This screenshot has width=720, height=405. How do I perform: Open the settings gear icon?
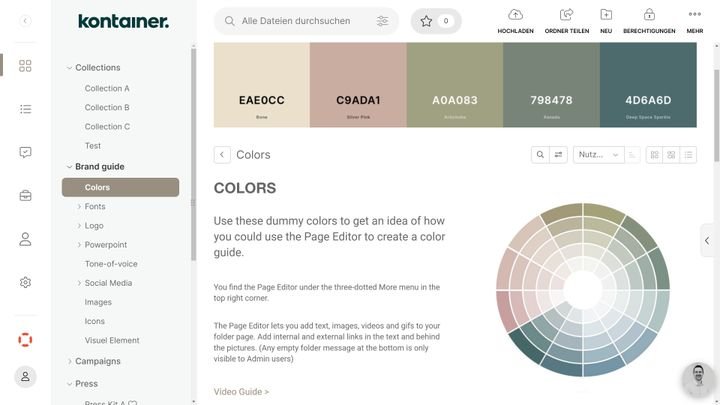click(25, 282)
